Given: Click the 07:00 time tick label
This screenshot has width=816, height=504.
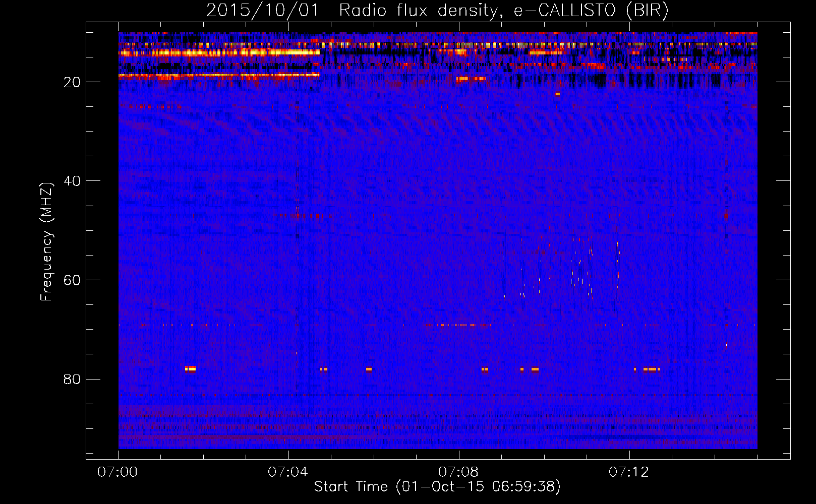Looking at the screenshot, I should [118, 472].
